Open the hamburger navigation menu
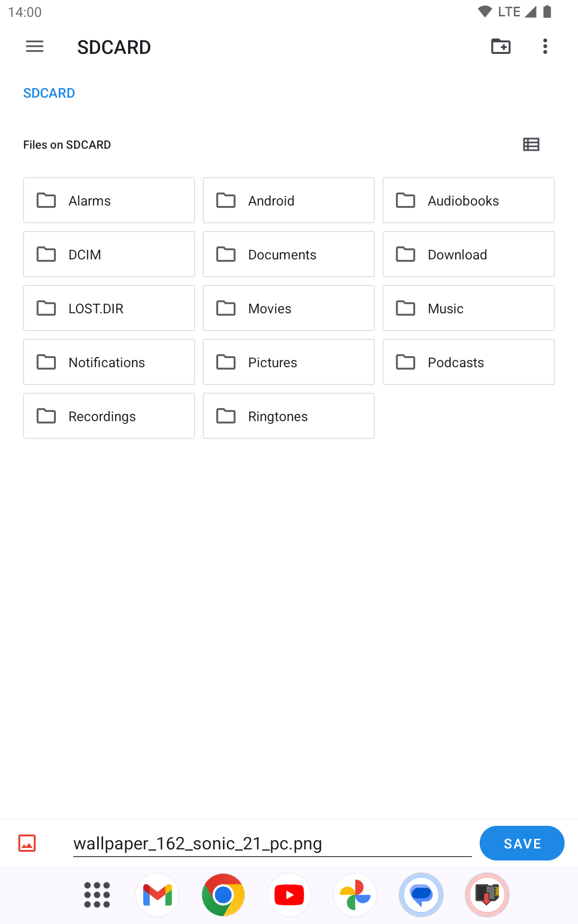The width and height of the screenshot is (578, 924). (35, 47)
